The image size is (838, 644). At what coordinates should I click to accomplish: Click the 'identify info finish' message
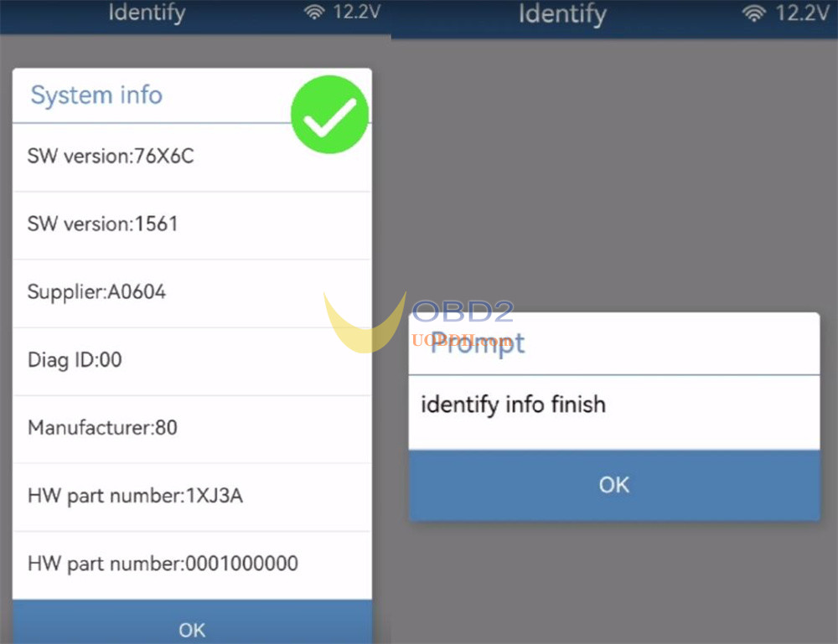pos(513,404)
